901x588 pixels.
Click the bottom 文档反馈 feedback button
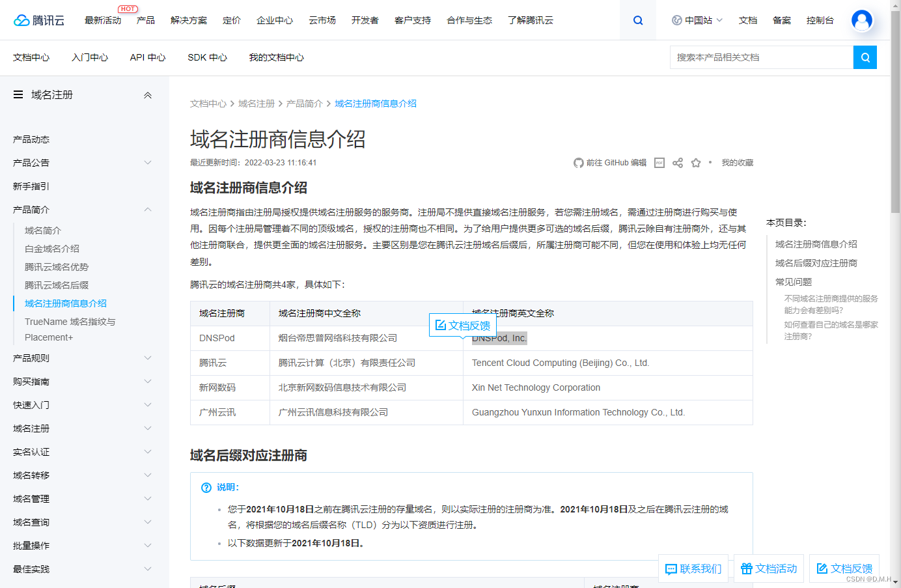point(844,568)
